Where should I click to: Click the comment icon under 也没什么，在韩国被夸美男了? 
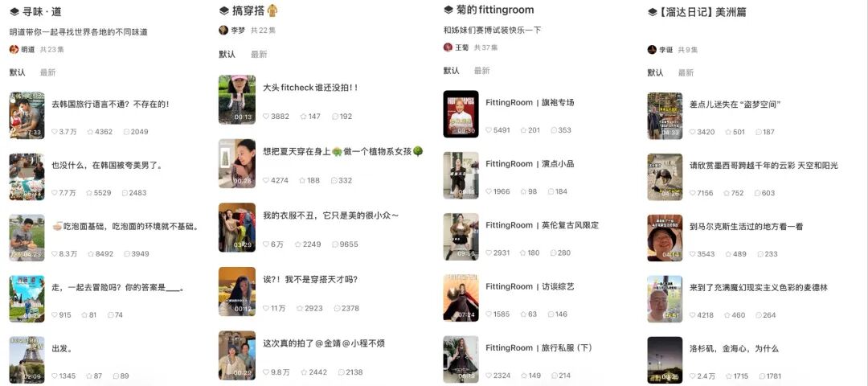point(125,193)
